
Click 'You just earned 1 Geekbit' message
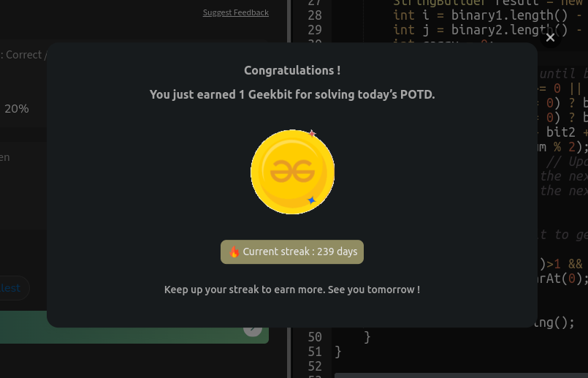coord(292,94)
